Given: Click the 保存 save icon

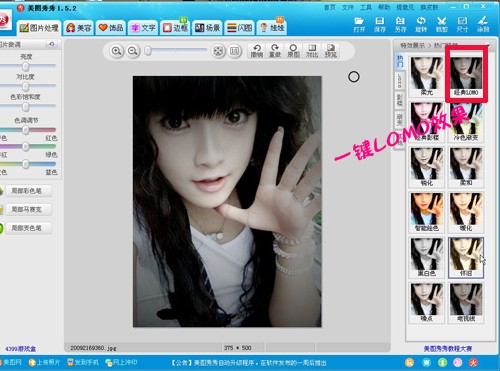Looking at the screenshot, I should coord(380,25).
